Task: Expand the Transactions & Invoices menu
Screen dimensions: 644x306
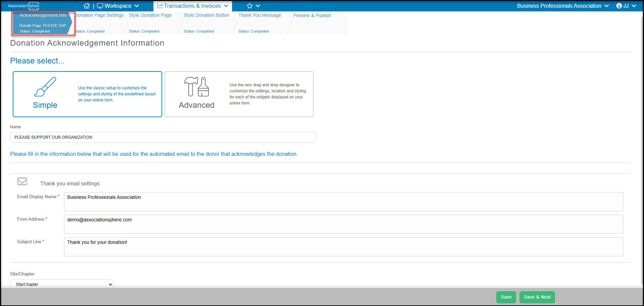Action: point(193,6)
